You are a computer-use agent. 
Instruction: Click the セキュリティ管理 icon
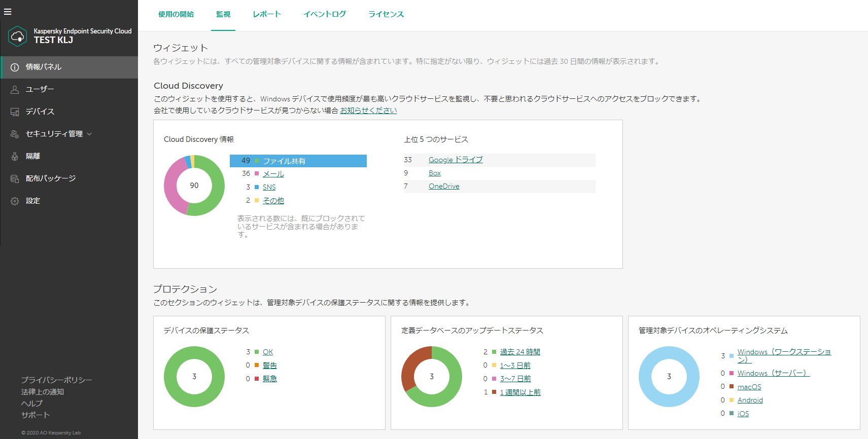coord(15,134)
